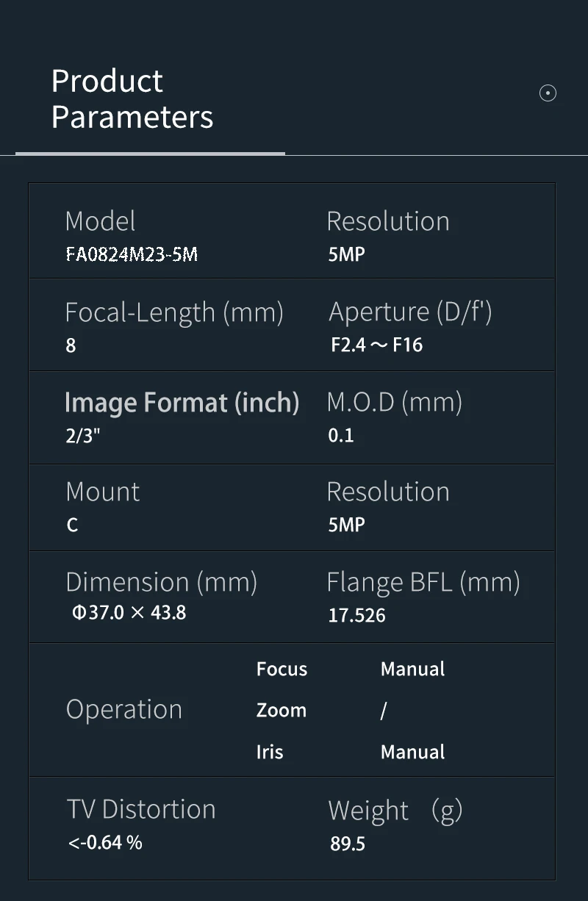The width and height of the screenshot is (588, 901).
Task: Click the Focus row label
Action: click(x=282, y=669)
